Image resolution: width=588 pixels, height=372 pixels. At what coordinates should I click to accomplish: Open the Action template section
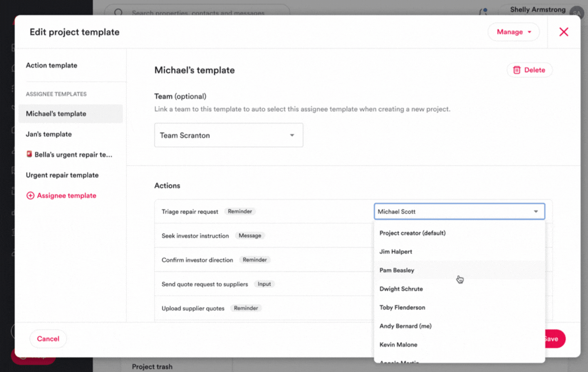click(51, 65)
